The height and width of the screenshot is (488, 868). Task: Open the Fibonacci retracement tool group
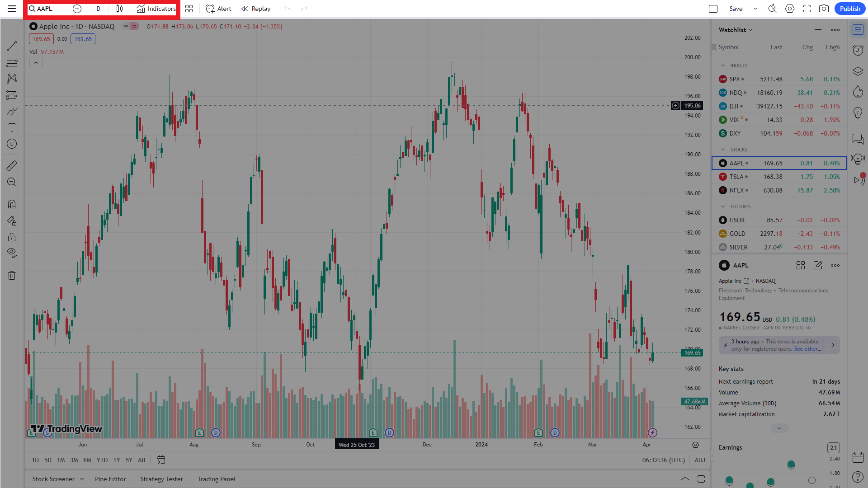coord(12,62)
